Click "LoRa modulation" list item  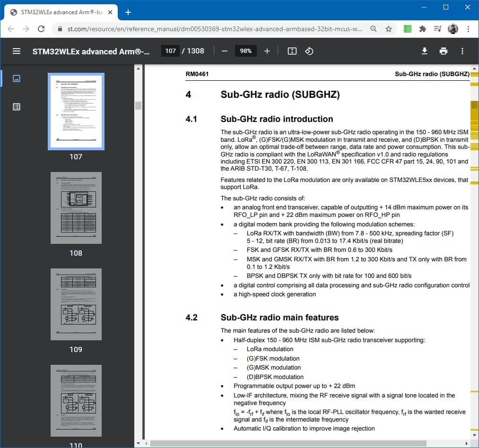point(270,349)
